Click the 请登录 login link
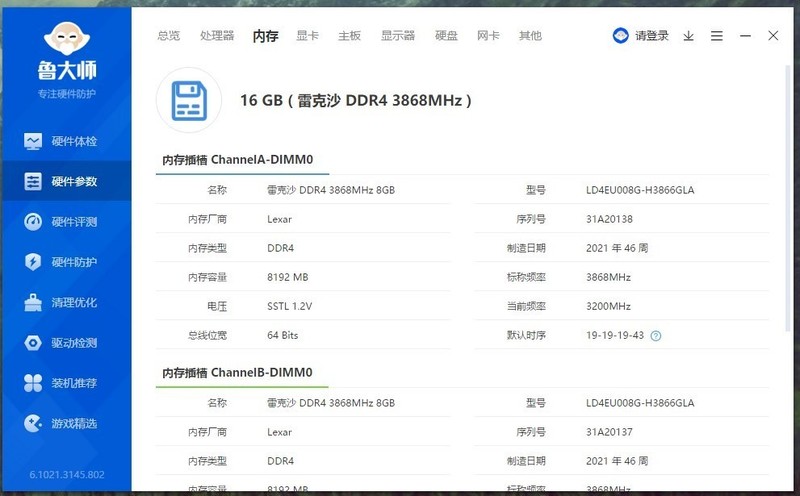800x496 pixels. tap(652, 36)
